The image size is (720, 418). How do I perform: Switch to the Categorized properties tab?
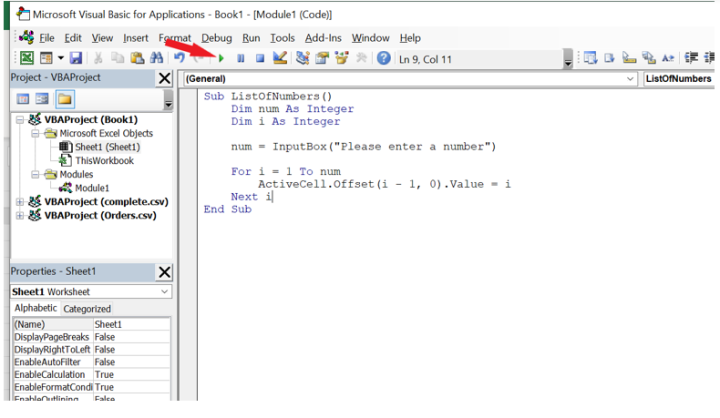(87, 309)
